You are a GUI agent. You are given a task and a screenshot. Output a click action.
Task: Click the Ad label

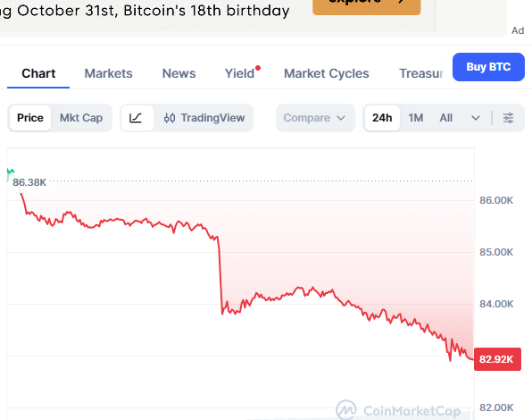(518, 30)
